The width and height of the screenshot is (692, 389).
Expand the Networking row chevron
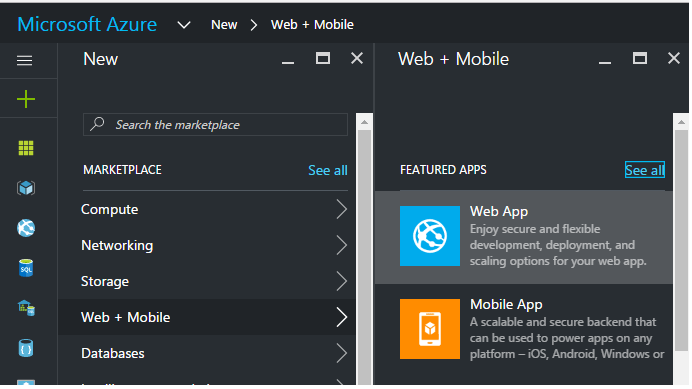pos(342,245)
